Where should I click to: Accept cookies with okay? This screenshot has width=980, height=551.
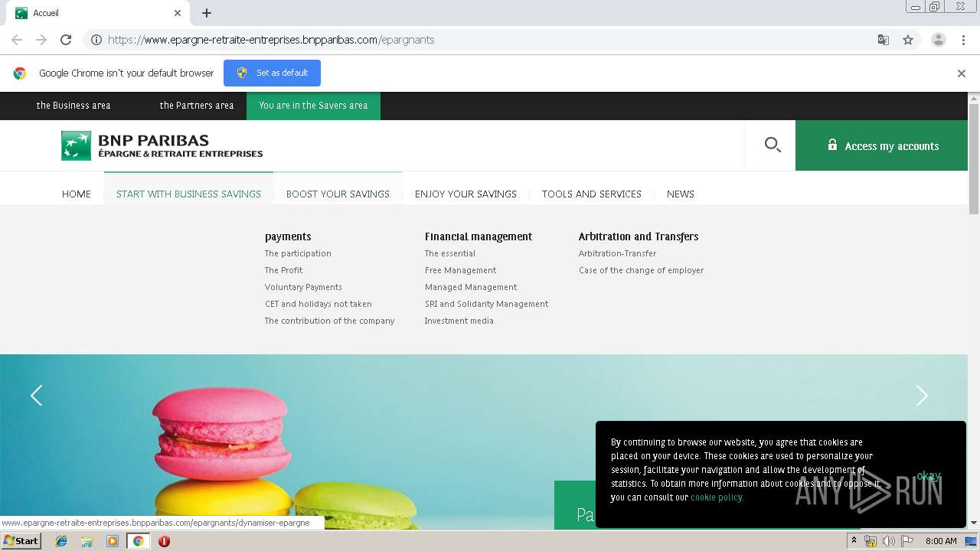(928, 475)
